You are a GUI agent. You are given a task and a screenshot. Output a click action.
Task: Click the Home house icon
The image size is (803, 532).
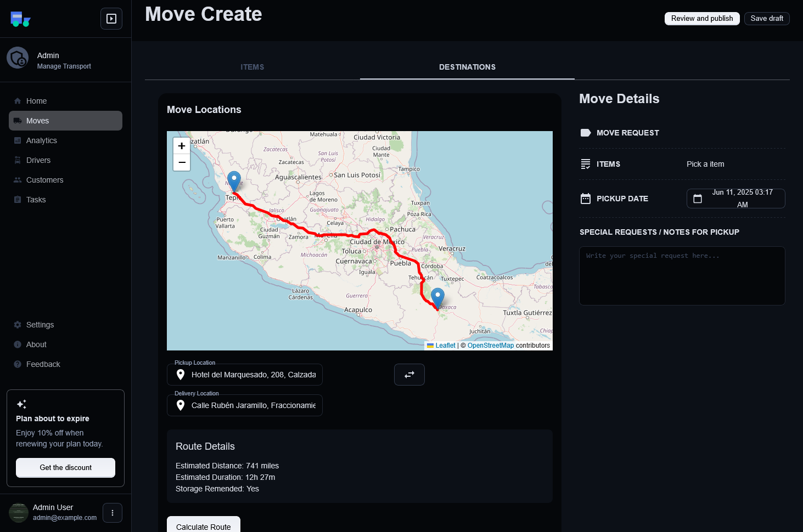[x=18, y=101]
